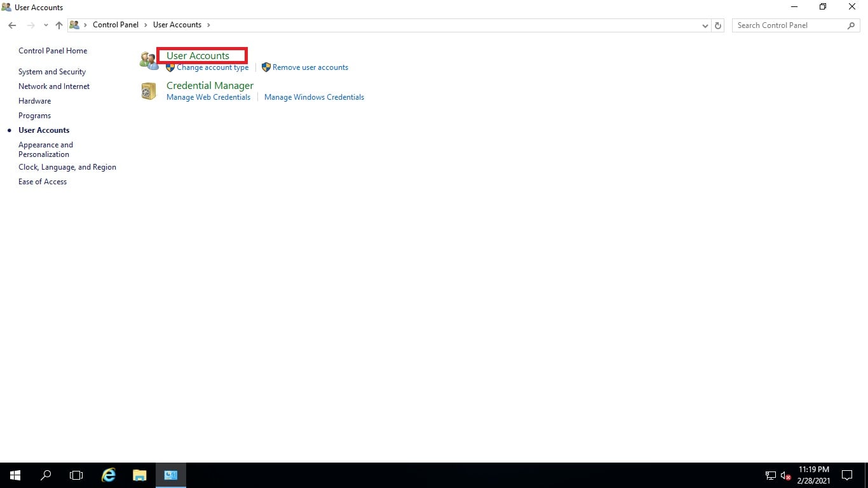Go to Control Panel Home
The height and width of the screenshot is (488, 868).
tap(53, 51)
